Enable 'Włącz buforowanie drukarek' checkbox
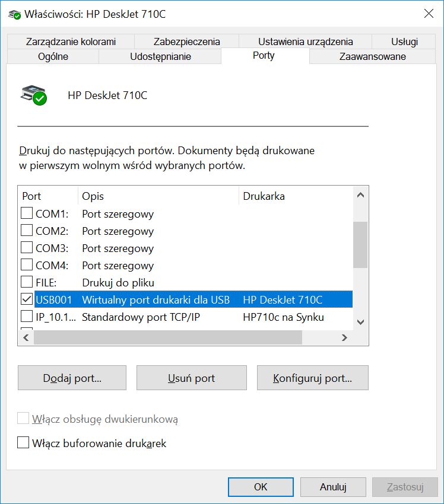The width and height of the screenshot is (444, 504). tap(23, 442)
